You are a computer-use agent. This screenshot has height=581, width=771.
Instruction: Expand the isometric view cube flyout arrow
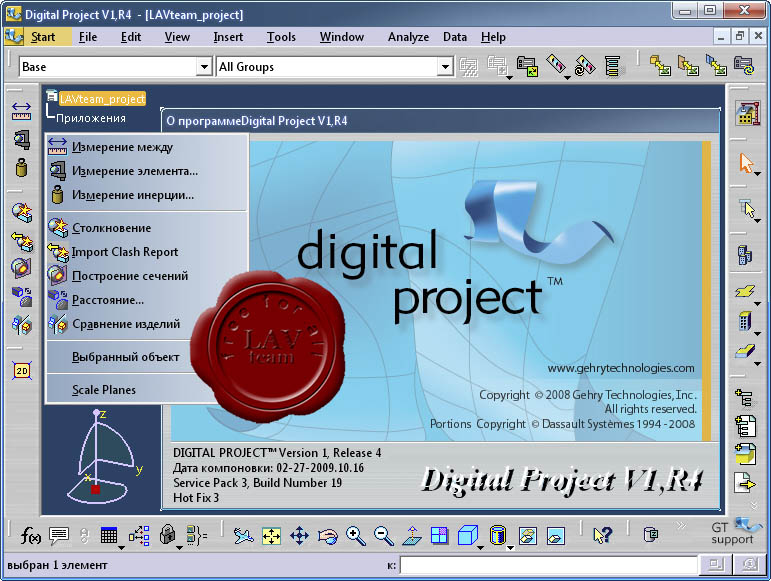pyautogui.click(x=480, y=547)
